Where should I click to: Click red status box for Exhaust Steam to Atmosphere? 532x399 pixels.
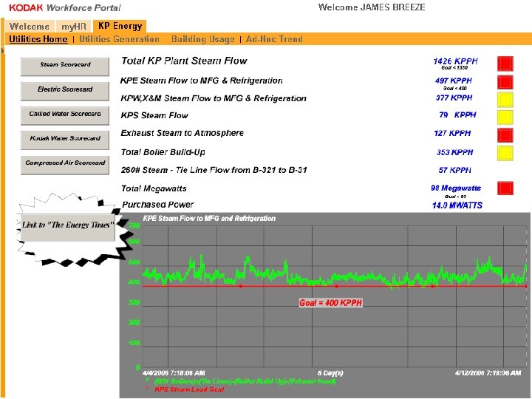505,135
